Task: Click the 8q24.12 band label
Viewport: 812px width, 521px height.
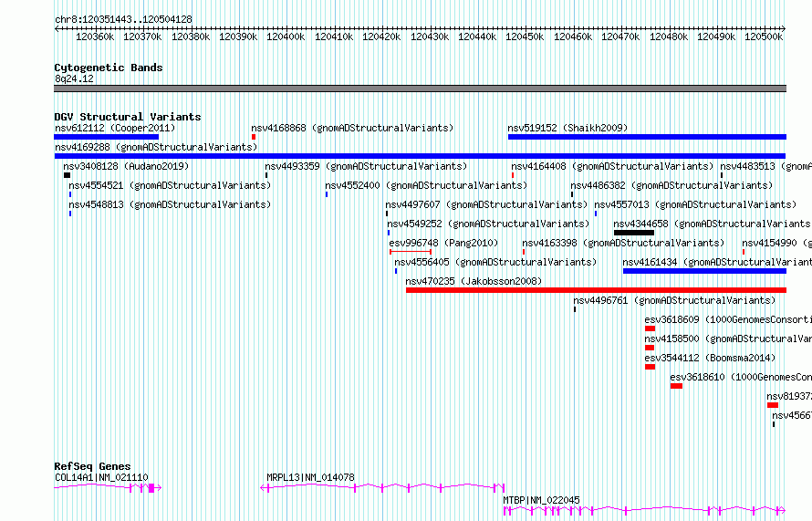Action: point(74,78)
